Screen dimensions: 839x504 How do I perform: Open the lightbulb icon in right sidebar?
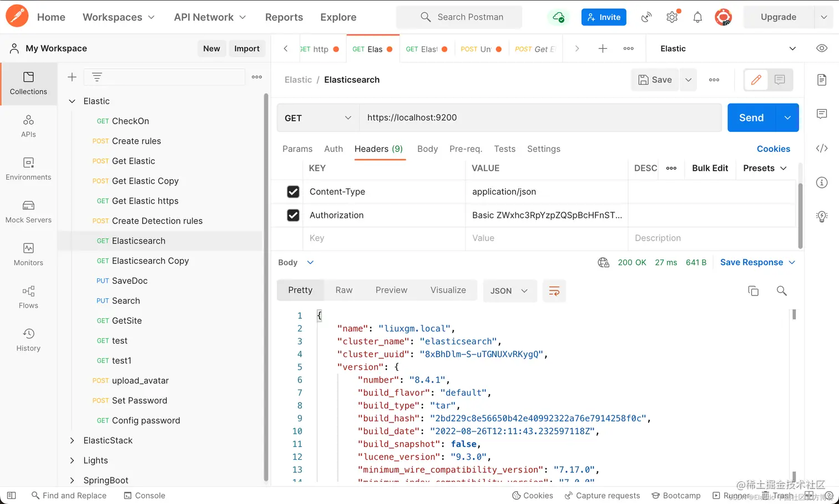(x=822, y=216)
